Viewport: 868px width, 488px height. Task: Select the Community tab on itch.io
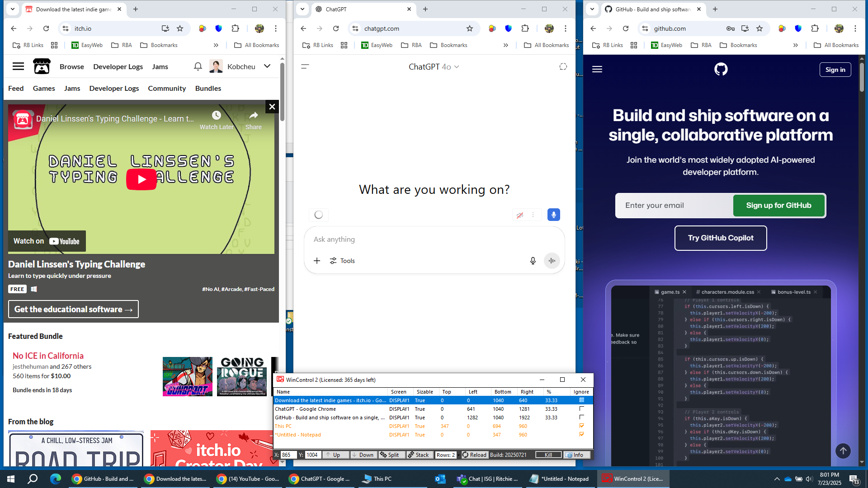click(x=167, y=89)
